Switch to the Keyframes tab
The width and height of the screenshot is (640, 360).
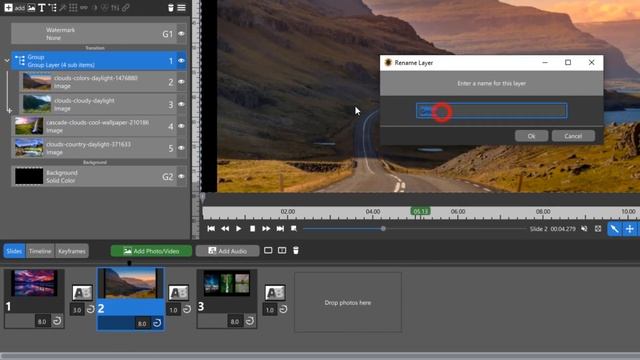pyautogui.click(x=72, y=251)
